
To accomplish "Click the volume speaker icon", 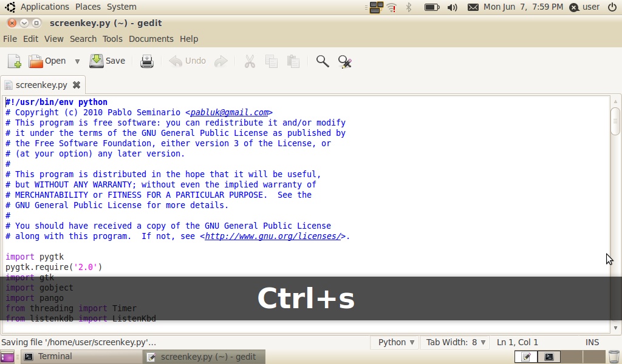I will (x=452, y=7).
